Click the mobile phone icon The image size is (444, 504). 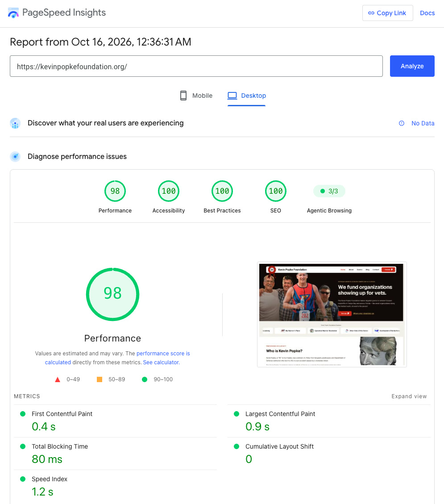click(x=183, y=96)
